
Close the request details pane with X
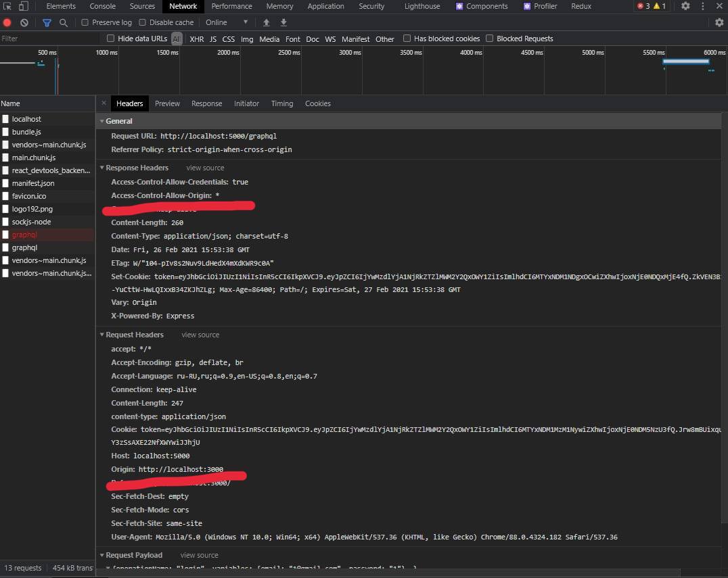tap(104, 103)
